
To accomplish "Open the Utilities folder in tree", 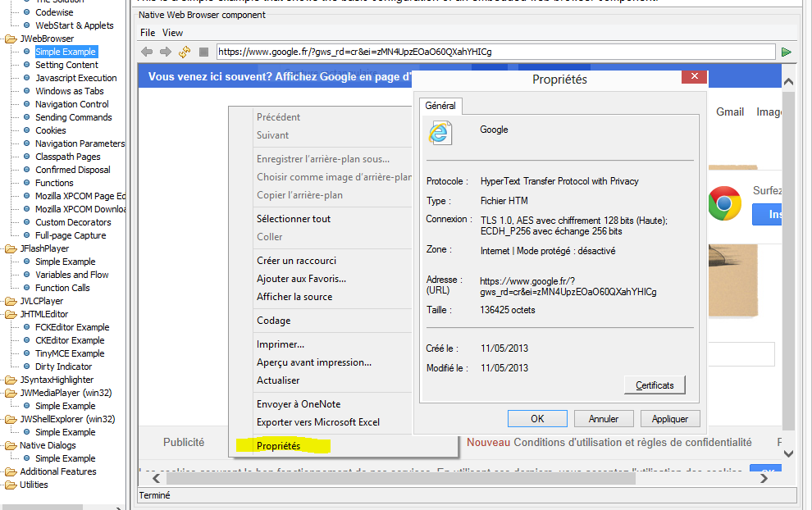I will point(11,485).
